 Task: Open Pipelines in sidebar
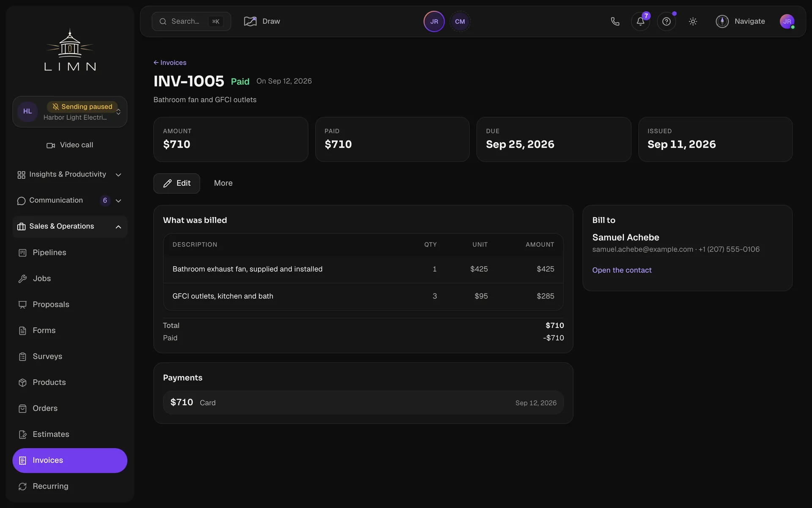pos(70,253)
